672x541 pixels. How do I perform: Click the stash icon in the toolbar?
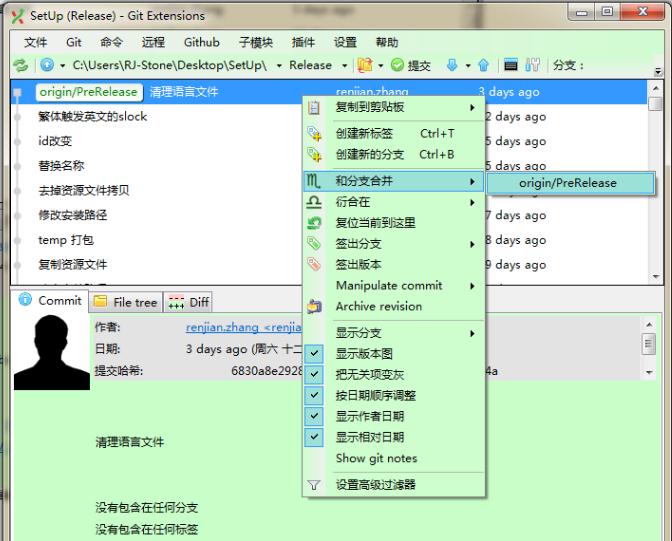pos(365,65)
